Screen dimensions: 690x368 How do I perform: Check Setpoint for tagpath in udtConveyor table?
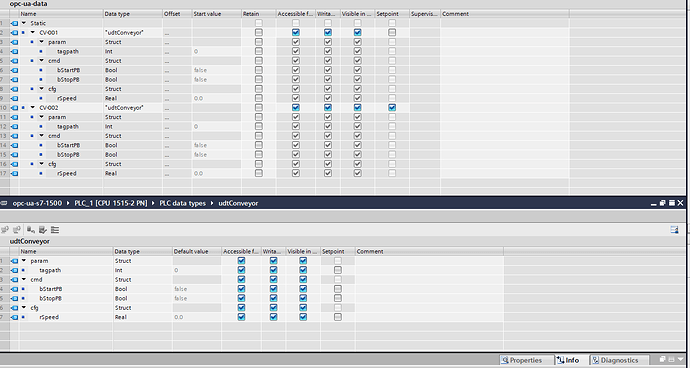(x=338, y=270)
